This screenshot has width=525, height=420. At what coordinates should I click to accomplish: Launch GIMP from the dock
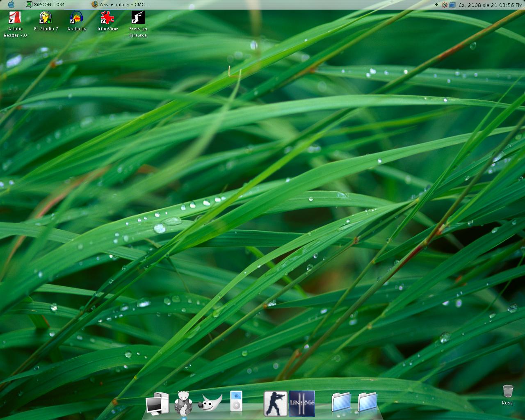tap(210, 402)
